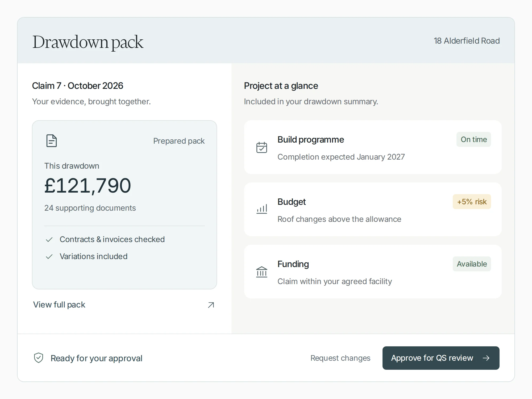Screen dimensions: 532x399
Task: Click the Prepared pack label
Action: 179,141
